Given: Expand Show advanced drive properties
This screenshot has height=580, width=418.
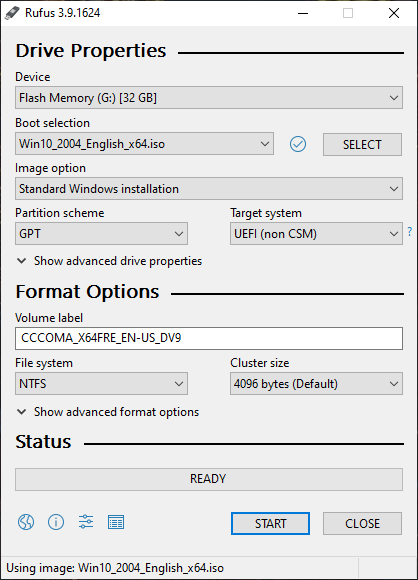Looking at the screenshot, I should point(109,261).
